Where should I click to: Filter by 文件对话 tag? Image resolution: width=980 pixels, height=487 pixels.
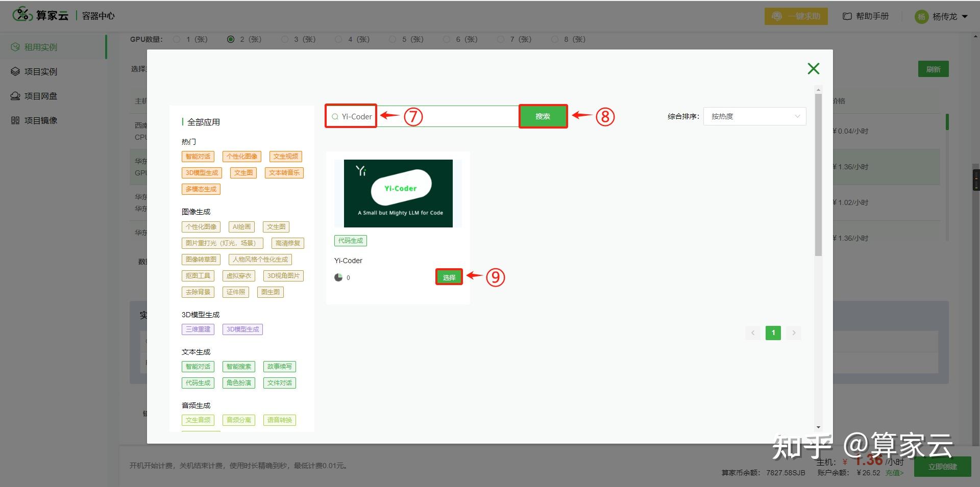[x=280, y=383]
